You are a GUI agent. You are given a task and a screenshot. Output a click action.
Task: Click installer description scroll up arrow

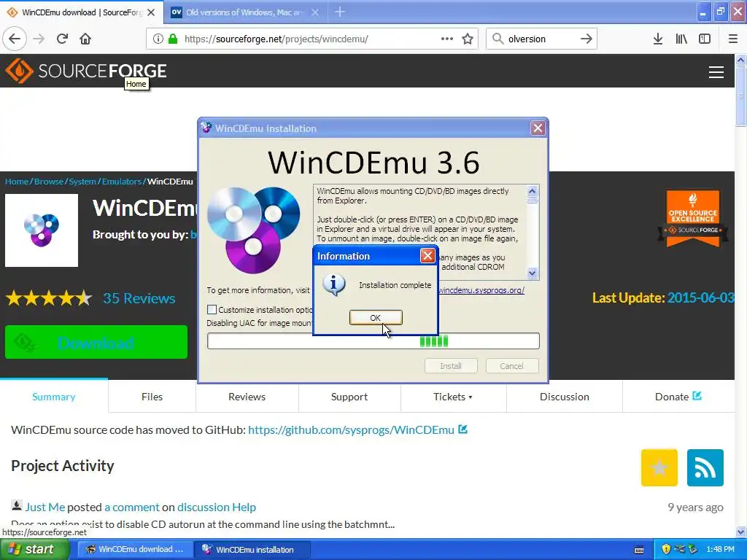[532, 191]
